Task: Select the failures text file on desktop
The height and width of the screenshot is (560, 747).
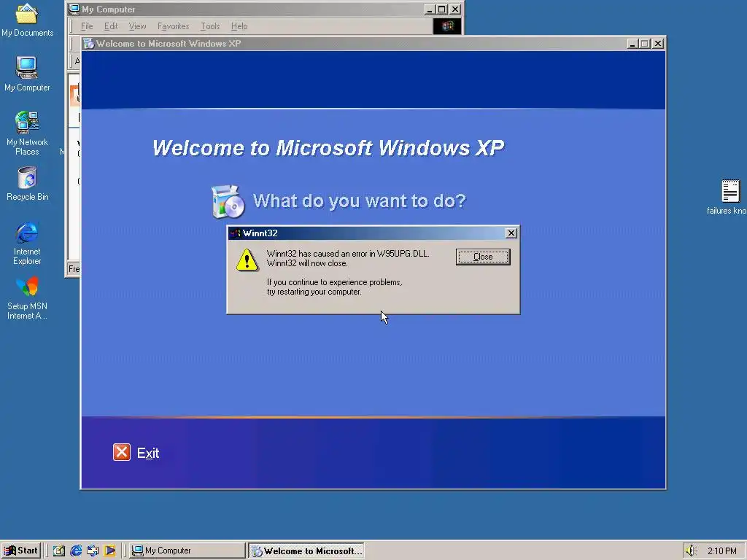Action: coord(727,197)
